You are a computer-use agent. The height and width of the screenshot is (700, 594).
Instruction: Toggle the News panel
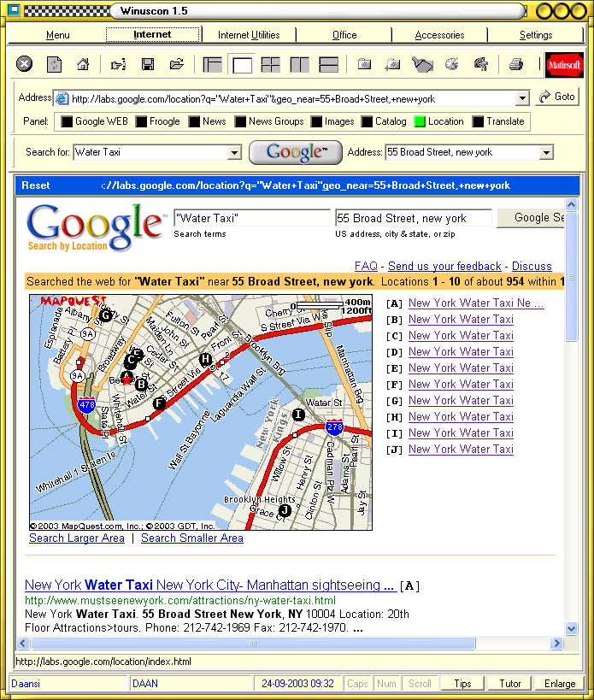(x=208, y=121)
